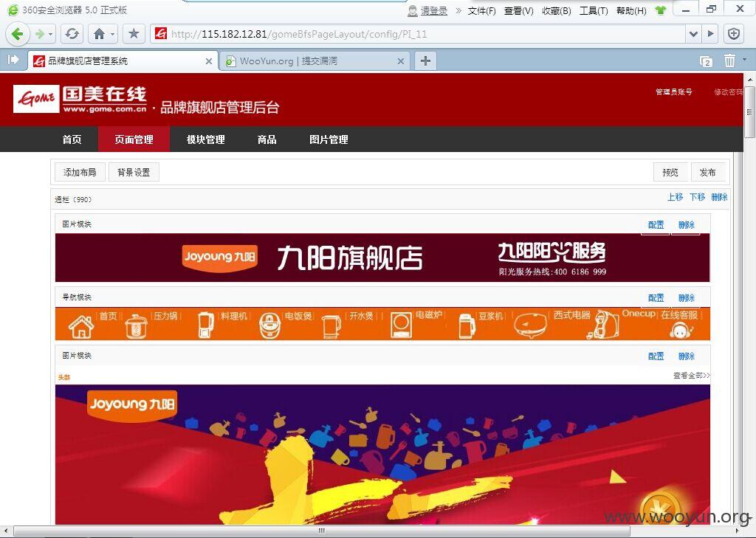Click the 添加布局 button
The height and width of the screenshot is (538, 756).
pos(80,172)
